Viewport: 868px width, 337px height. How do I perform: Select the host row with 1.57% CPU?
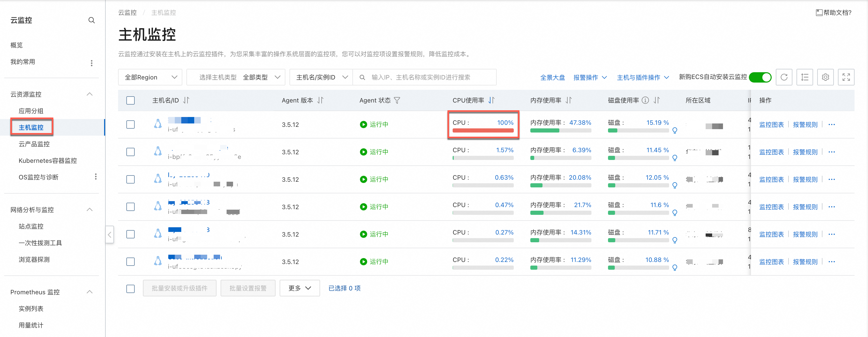[131, 152]
